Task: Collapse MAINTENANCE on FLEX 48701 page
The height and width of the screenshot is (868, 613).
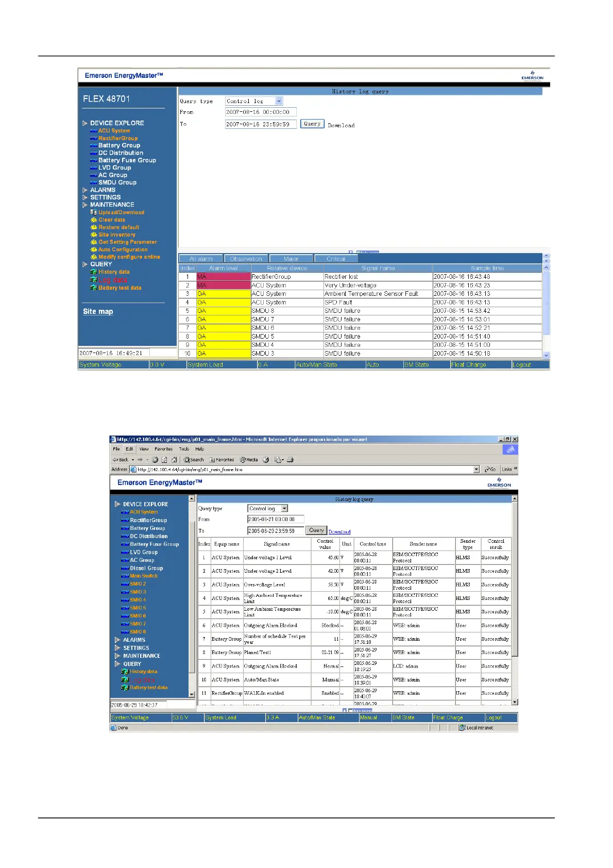Action: [x=85, y=205]
